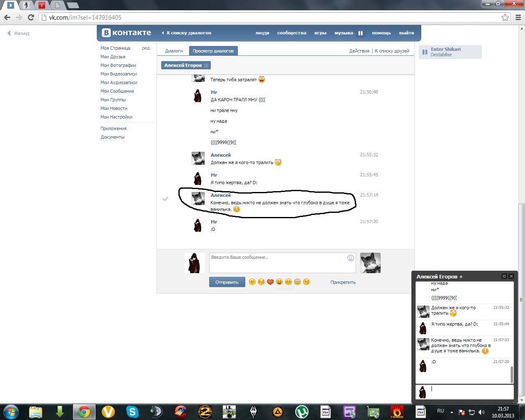
Task: Open Приложения in the sidebar
Action: (x=114, y=128)
